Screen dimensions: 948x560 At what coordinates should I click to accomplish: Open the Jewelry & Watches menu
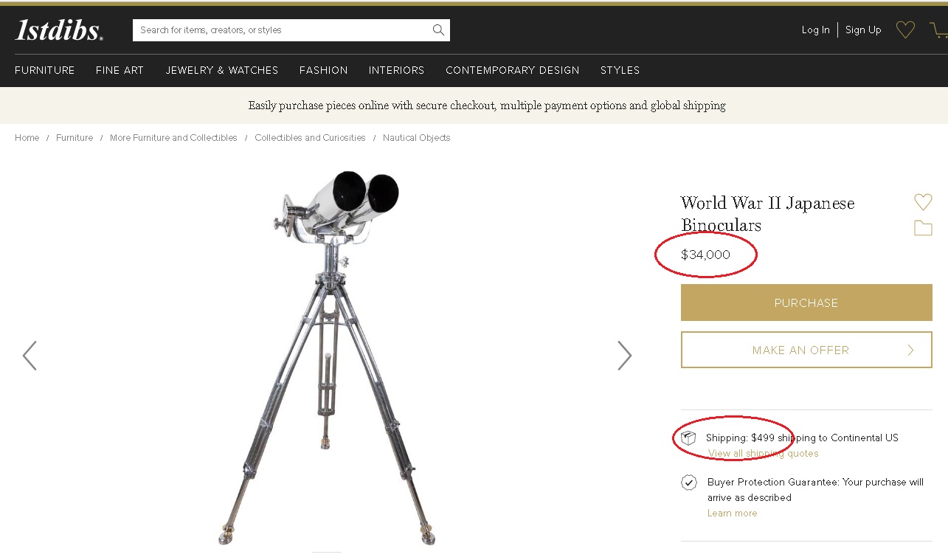coord(222,71)
